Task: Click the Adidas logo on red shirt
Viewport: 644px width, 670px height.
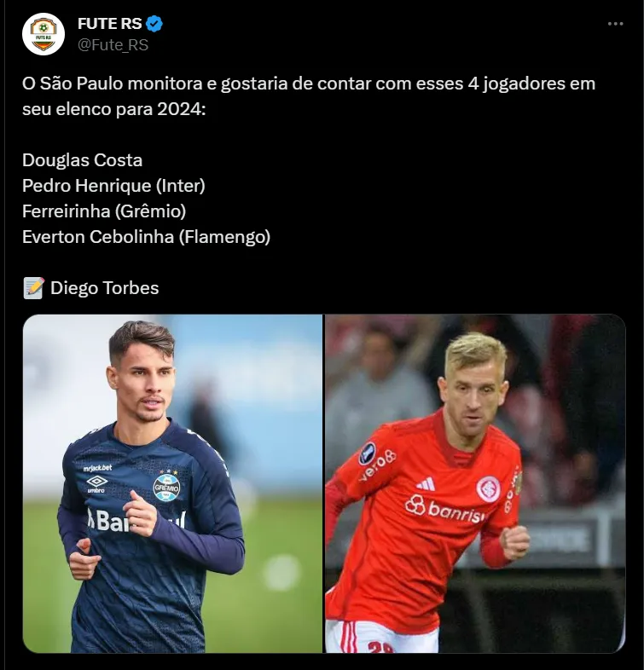Action: pos(426,483)
